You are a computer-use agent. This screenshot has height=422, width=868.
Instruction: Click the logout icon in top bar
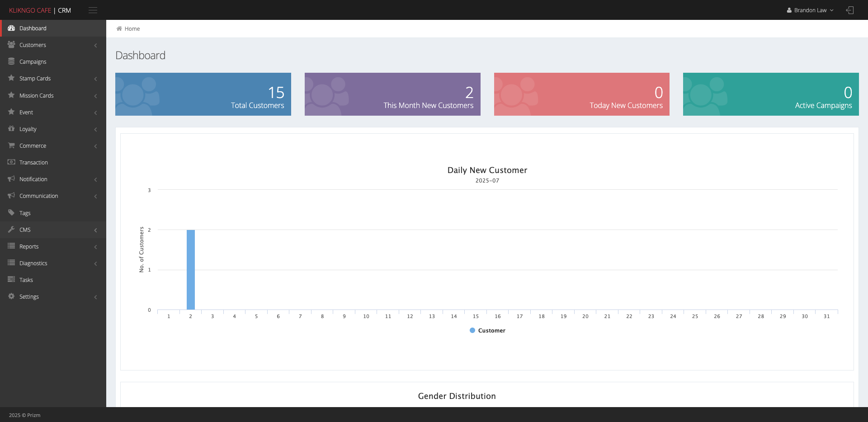[850, 10]
